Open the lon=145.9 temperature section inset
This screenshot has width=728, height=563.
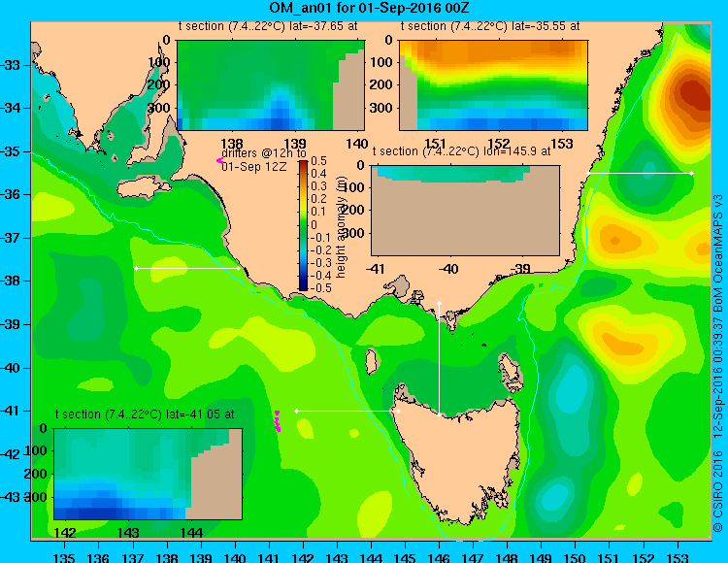coord(465,211)
